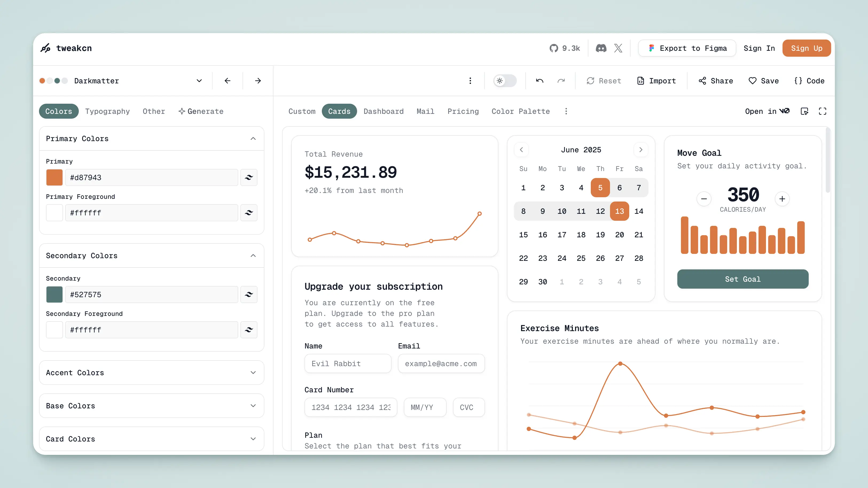Open the Discord community link
868x488 pixels.
(601, 48)
